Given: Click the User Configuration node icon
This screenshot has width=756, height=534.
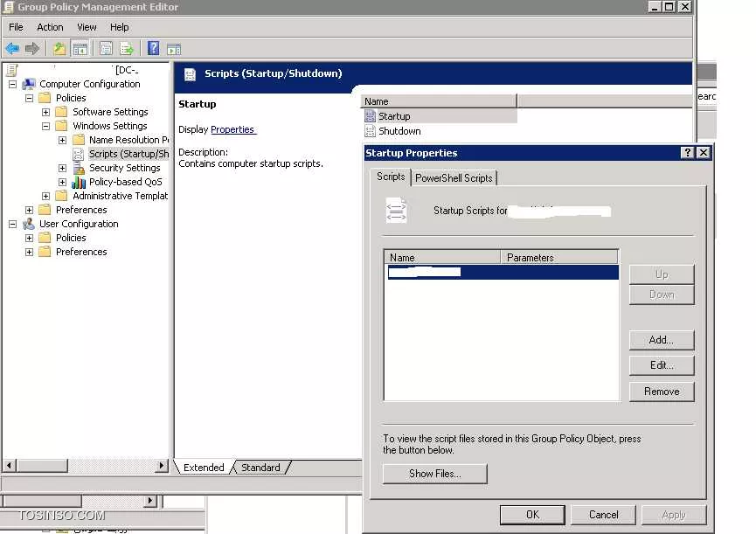Looking at the screenshot, I should tap(29, 224).
